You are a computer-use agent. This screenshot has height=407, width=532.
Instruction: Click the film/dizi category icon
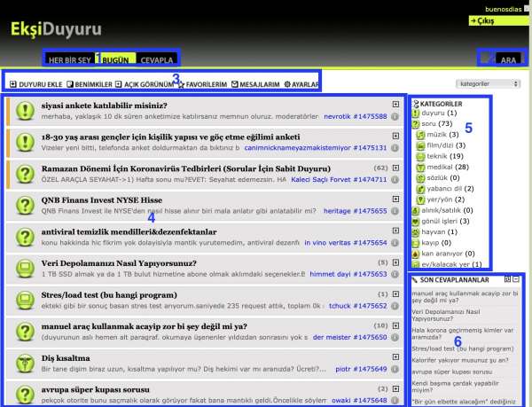pos(420,145)
